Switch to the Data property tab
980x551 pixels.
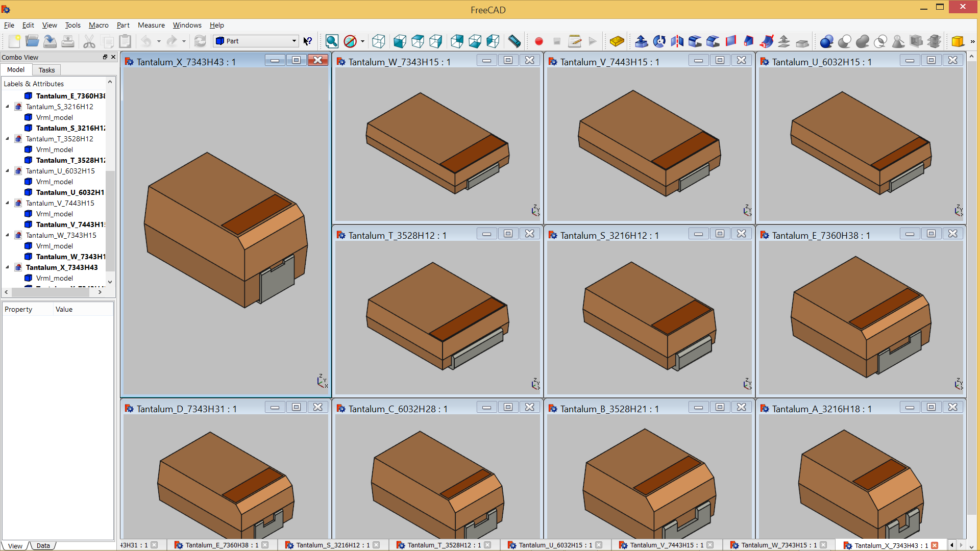[x=43, y=545]
